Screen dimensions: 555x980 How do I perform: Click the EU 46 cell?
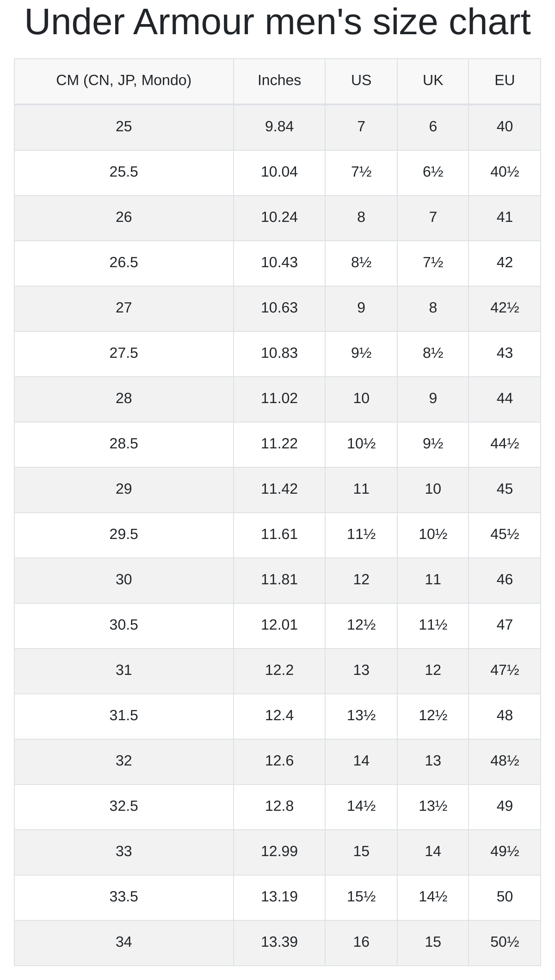pos(505,580)
